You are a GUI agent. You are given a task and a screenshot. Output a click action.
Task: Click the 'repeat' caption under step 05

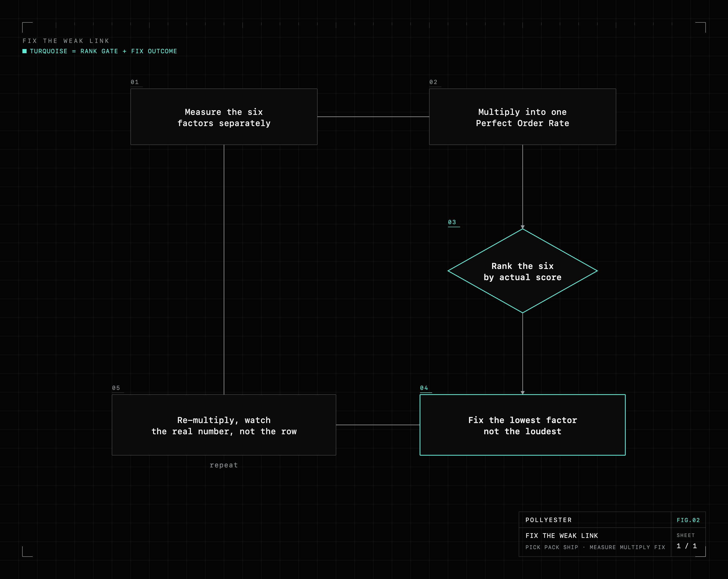(x=224, y=465)
